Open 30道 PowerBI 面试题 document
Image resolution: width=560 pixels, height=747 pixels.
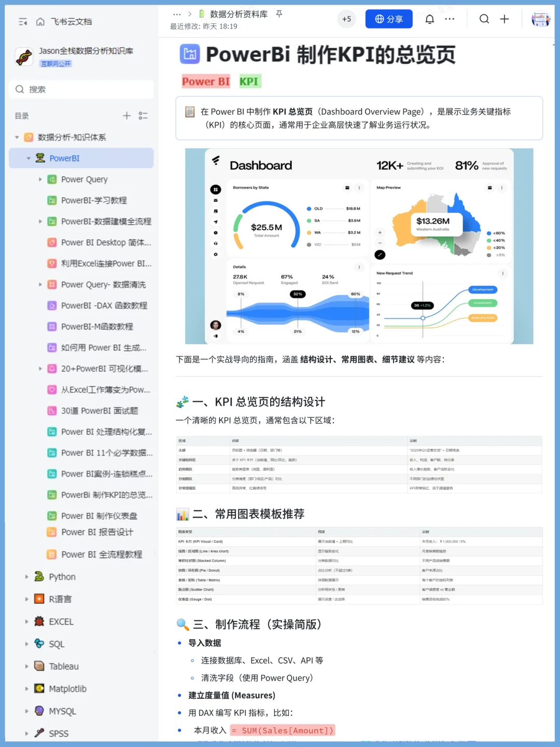pos(100,411)
